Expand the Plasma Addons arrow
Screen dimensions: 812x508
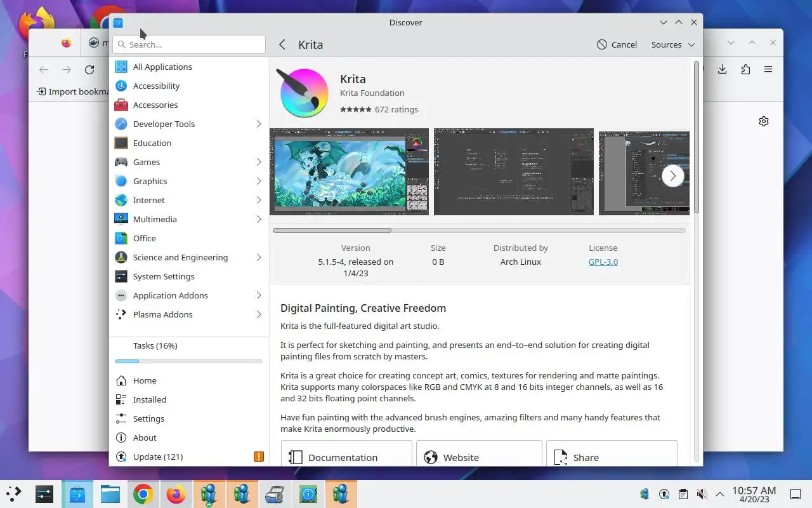(259, 314)
